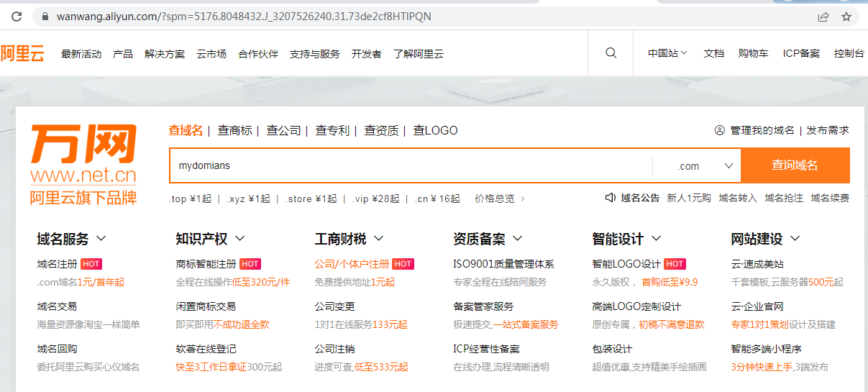Click the 新人1元购 link
Viewport: 868px width, 392px height.
689,198
